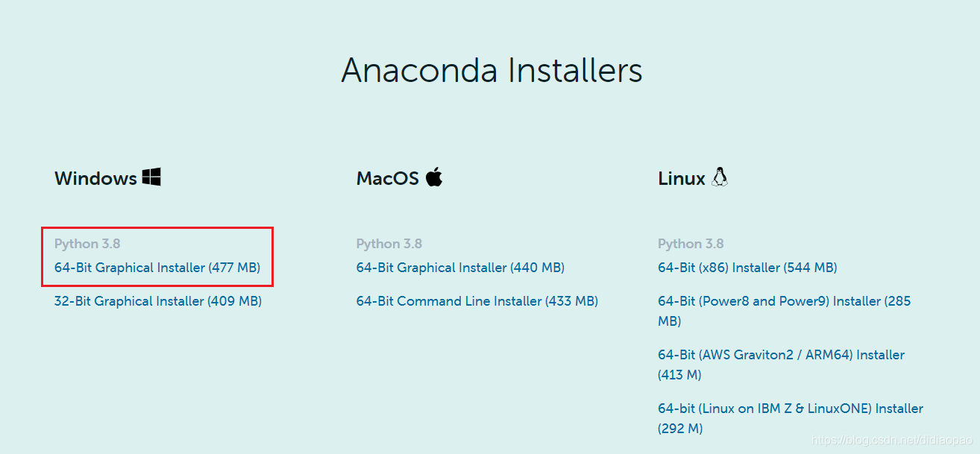Click Python 3.8 label under Linux
The width and height of the screenshot is (980, 454).
(691, 244)
